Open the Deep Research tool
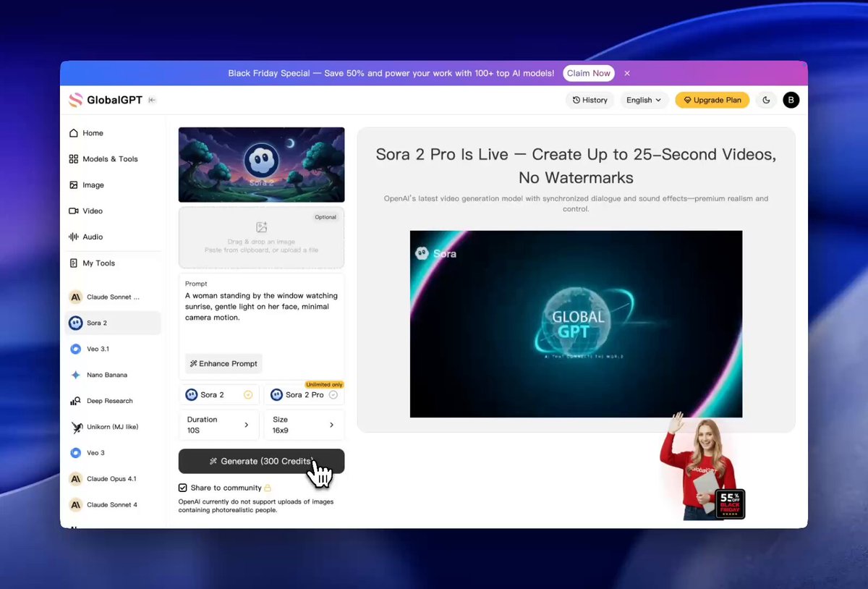 pos(113,401)
